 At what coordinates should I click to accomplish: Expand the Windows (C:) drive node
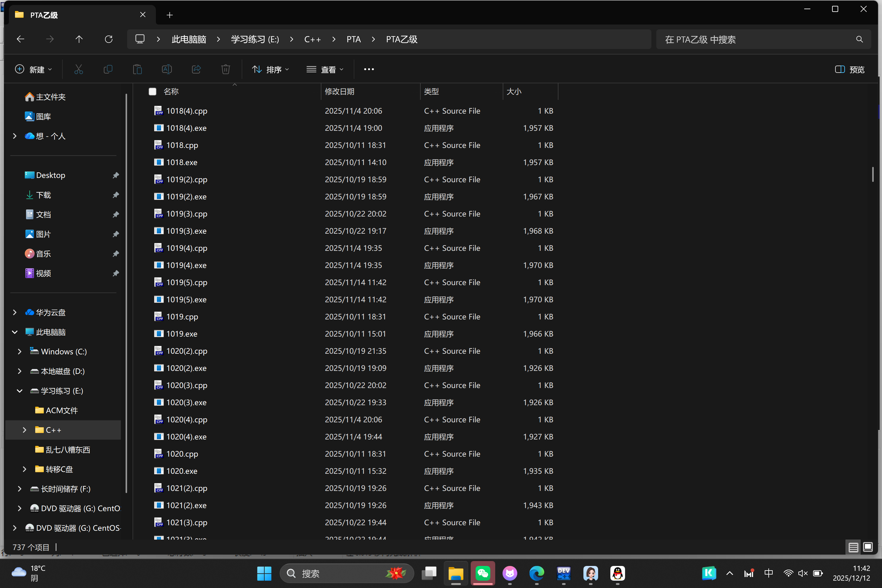click(x=20, y=351)
